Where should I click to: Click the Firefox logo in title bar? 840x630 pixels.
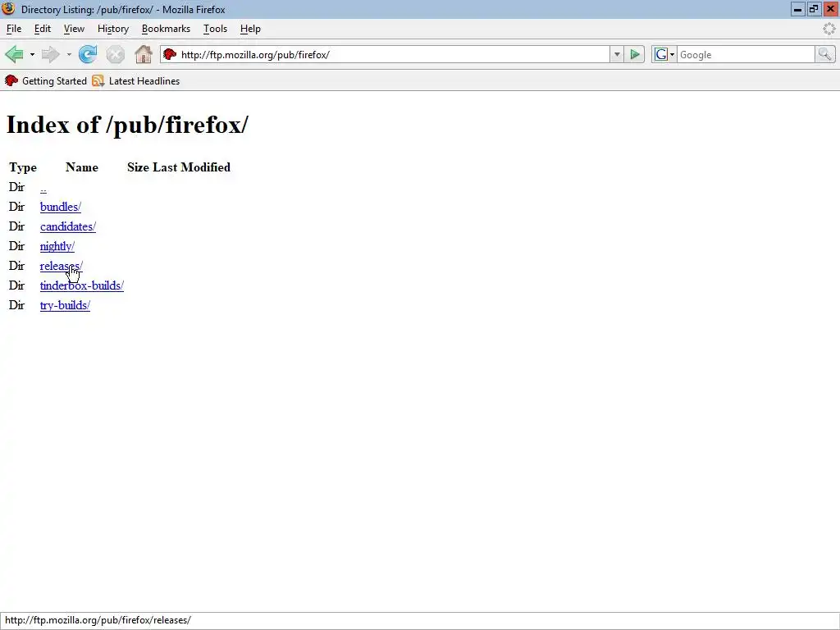(8, 9)
